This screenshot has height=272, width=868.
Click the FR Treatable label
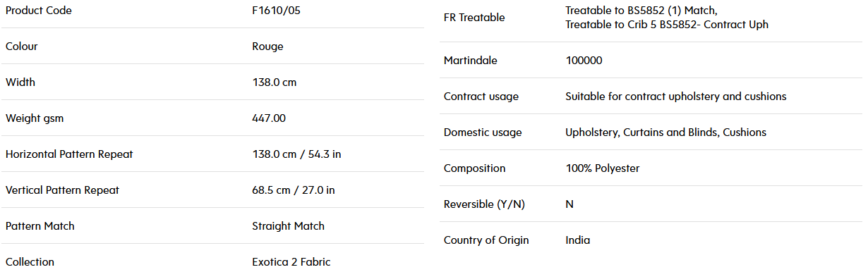tap(474, 18)
